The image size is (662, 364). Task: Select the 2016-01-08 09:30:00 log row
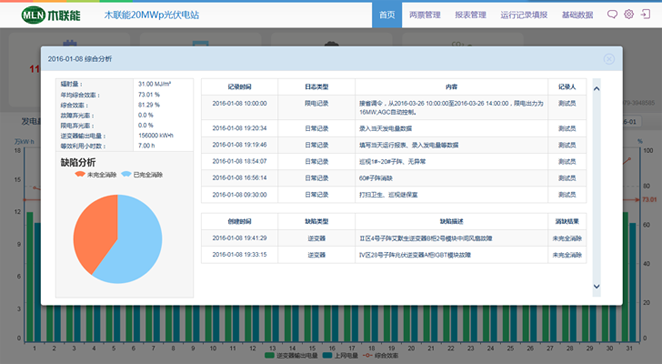coord(394,195)
